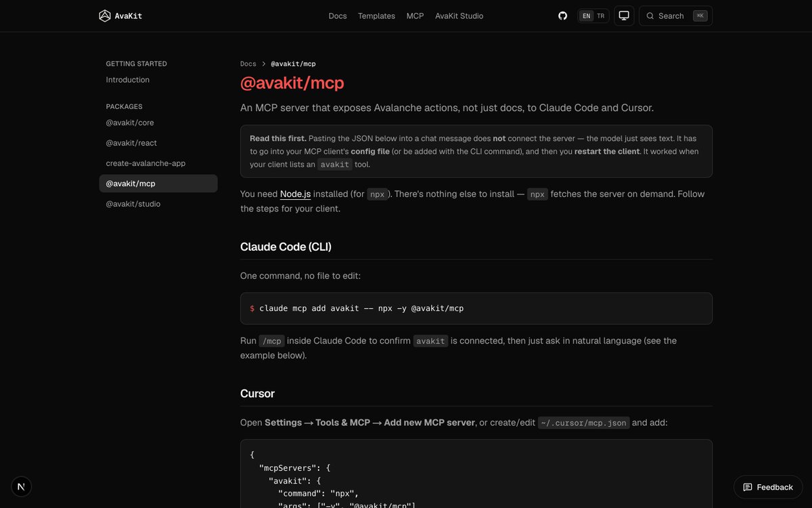Click the AvaKit logo icon
This screenshot has height=508, width=812.
pos(105,16)
